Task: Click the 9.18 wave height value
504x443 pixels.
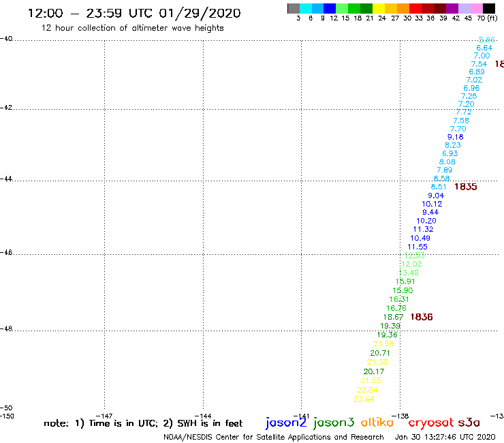Action: click(456, 137)
